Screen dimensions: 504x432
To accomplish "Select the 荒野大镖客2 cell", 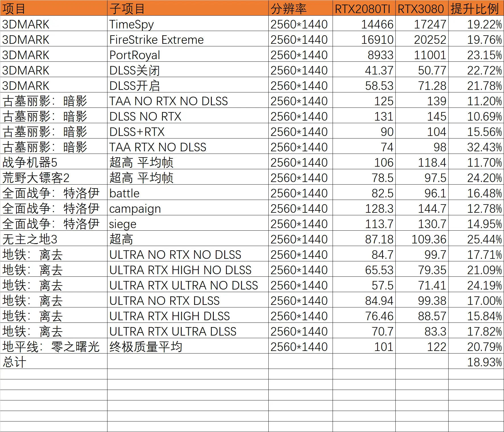I will [53, 178].
